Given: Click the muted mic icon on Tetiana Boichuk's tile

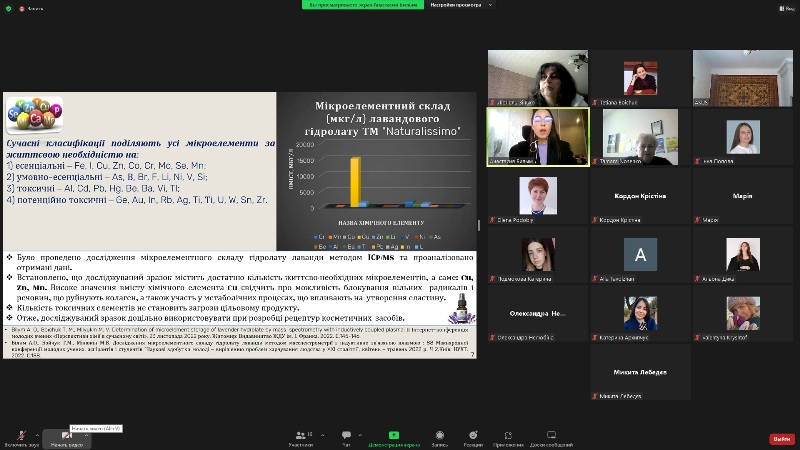Looking at the screenshot, I should click(595, 103).
